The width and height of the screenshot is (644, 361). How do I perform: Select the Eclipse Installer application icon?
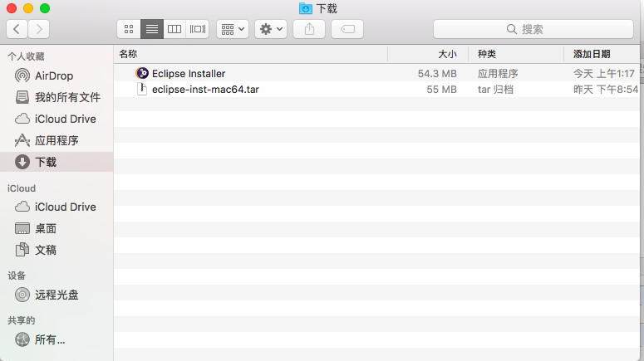(x=142, y=73)
